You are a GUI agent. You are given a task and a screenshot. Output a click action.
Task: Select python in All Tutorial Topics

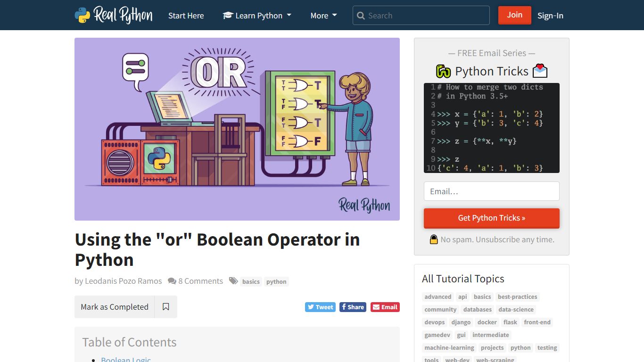click(520, 347)
